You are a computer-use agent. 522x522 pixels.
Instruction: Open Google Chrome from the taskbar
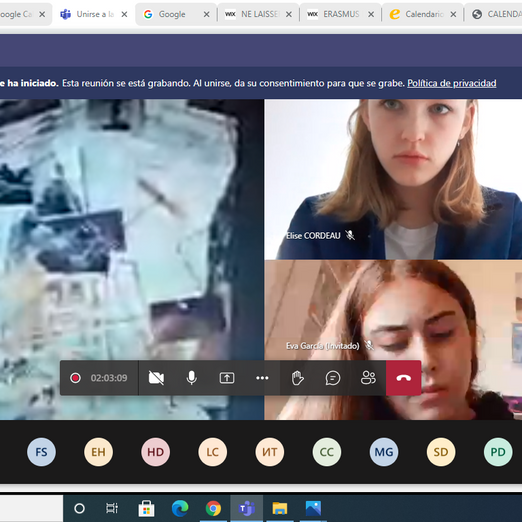pos(213,508)
